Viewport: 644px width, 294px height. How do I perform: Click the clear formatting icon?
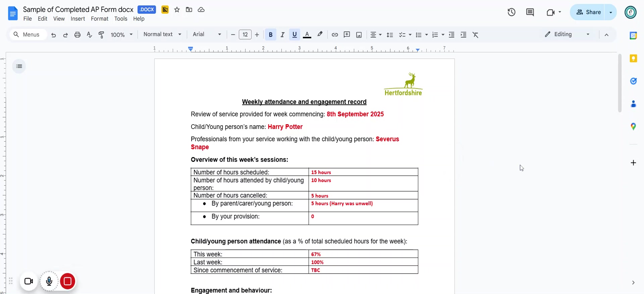476,35
